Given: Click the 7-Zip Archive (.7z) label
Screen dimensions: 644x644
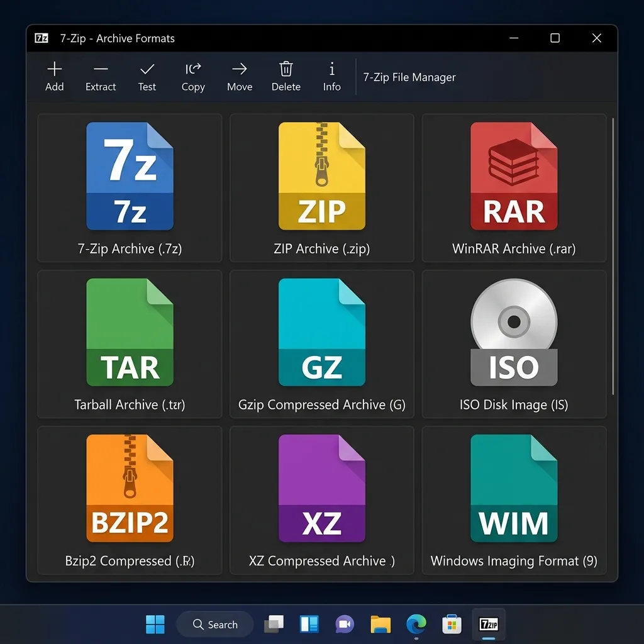Looking at the screenshot, I should tap(130, 249).
